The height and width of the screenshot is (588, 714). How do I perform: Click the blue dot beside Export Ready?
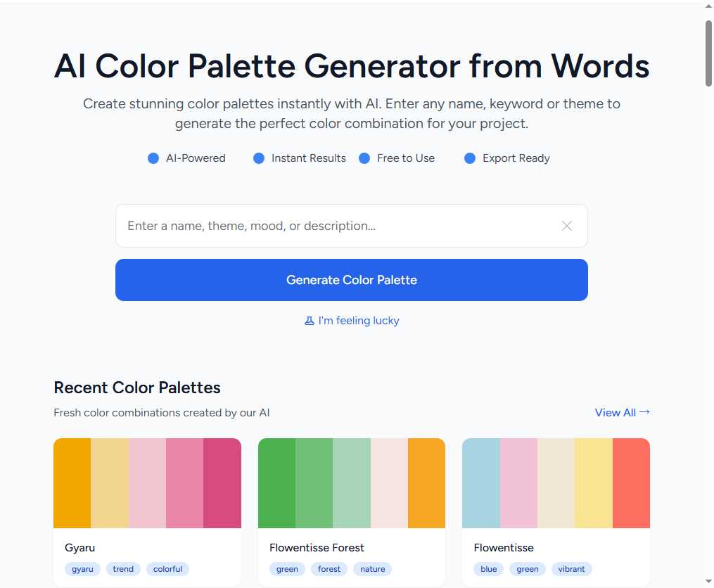coord(470,158)
